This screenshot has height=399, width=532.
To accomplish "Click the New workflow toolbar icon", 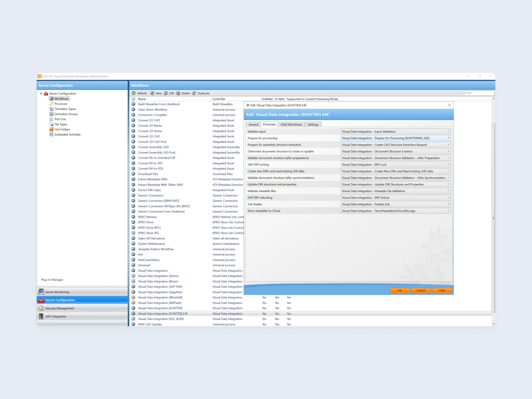I will click(152, 93).
